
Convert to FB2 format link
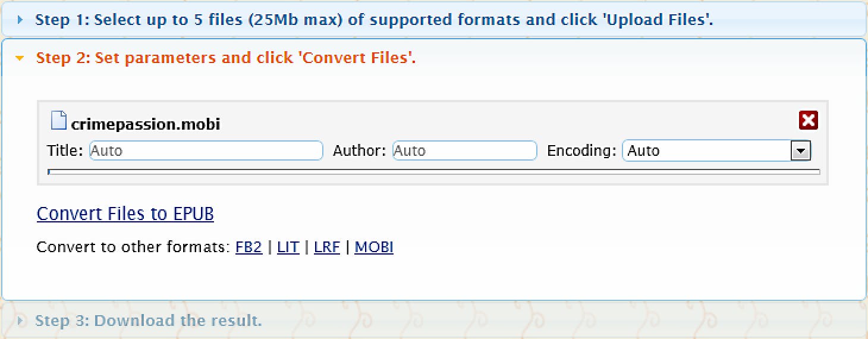(x=249, y=247)
